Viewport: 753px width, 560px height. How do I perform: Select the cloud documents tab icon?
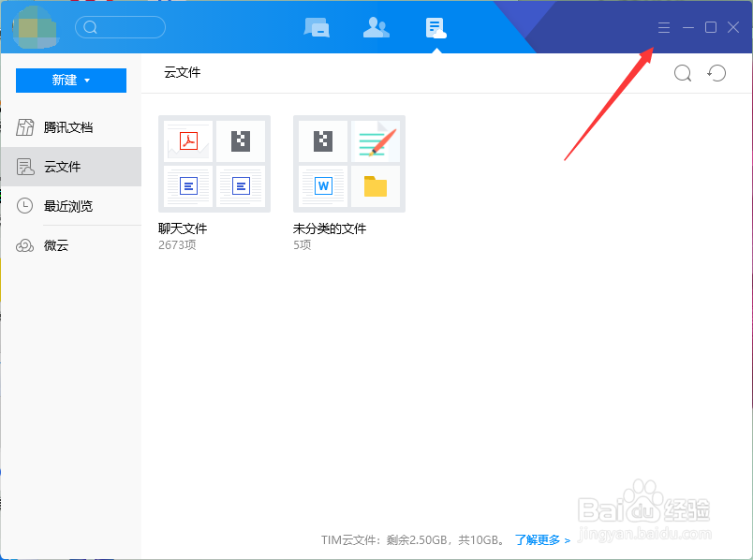click(436, 28)
